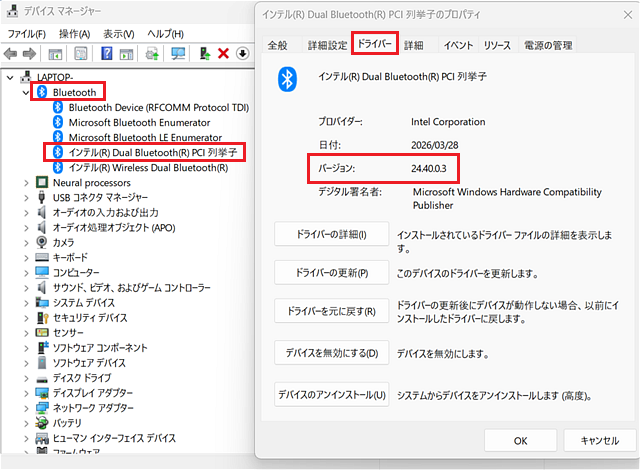Collapse the LAPTOP root node

(10, 77)
